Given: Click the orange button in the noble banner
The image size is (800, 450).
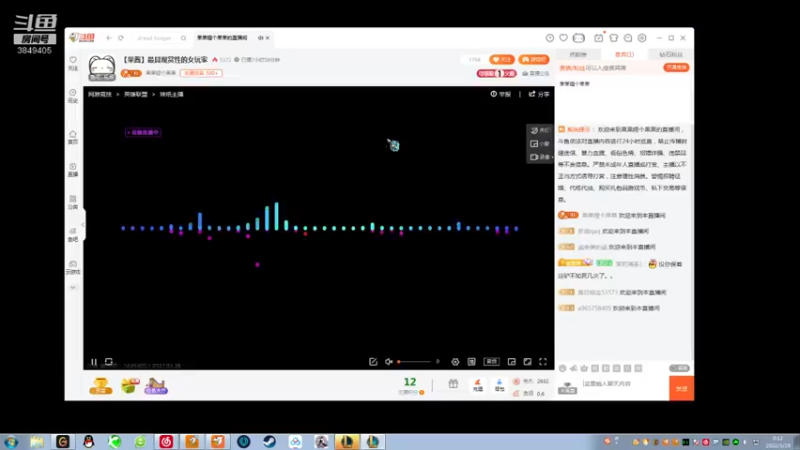Looking at the screenshot, I should tap(676, 67).
